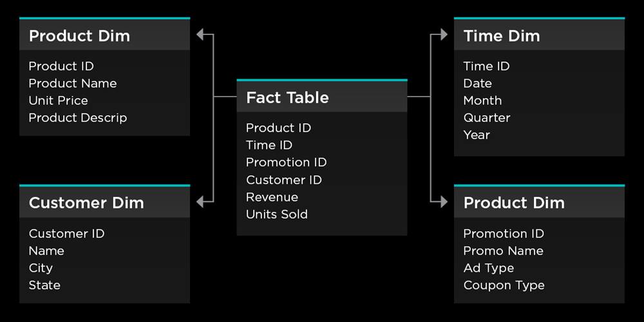The width and height of the screenshot is (644, 322).
Task: Click the Quarter field in Time Dim
Action: (486, 118)
